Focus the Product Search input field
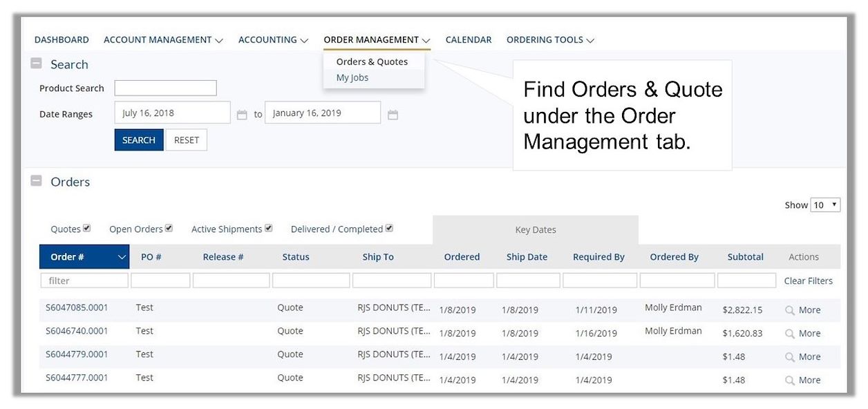Viewport: 868px width, 409px height. [x=165, y=88]
